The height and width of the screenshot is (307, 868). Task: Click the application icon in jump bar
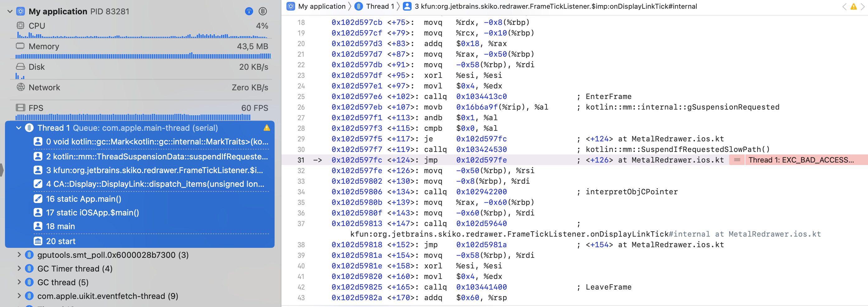291,7
